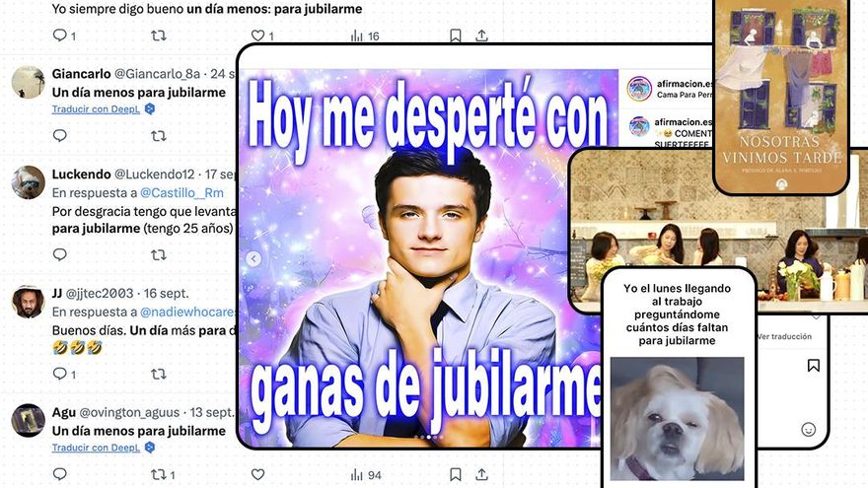Reply to Giancarlo's tweet
The height and width of the screenshot is (488, 868).
[60, 135]
